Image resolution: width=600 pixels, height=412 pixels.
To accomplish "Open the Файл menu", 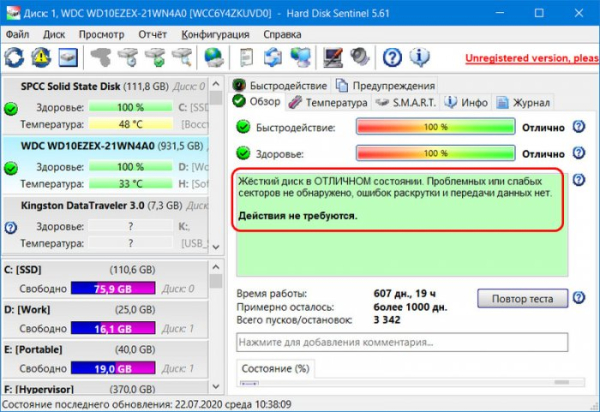I will click(x=17, y=34).
